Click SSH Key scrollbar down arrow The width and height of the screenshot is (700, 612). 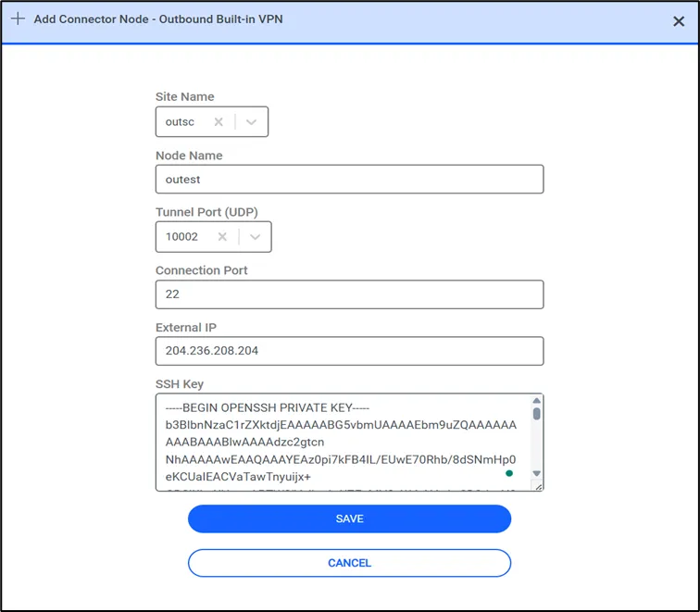tap(537, 473)
